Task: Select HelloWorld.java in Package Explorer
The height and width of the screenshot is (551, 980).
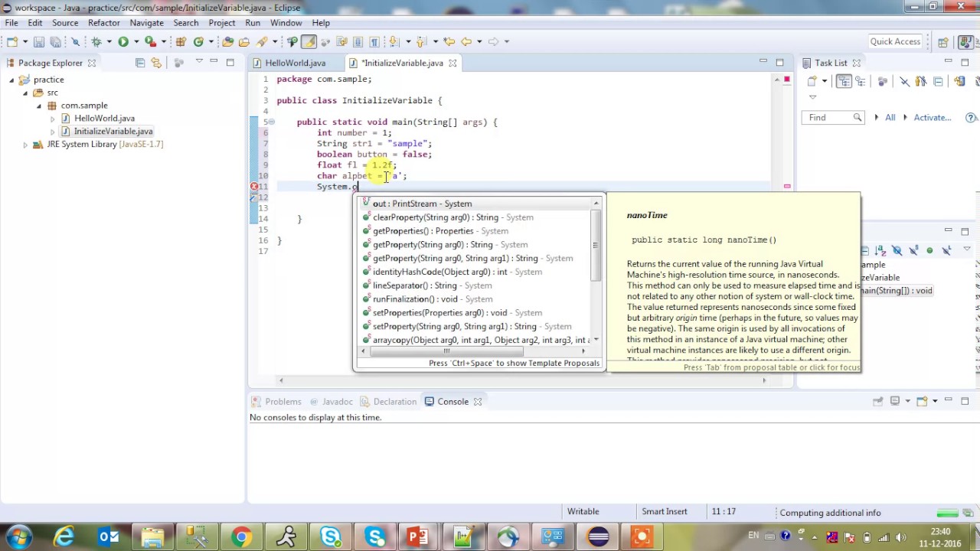Action: pos(104,119)
